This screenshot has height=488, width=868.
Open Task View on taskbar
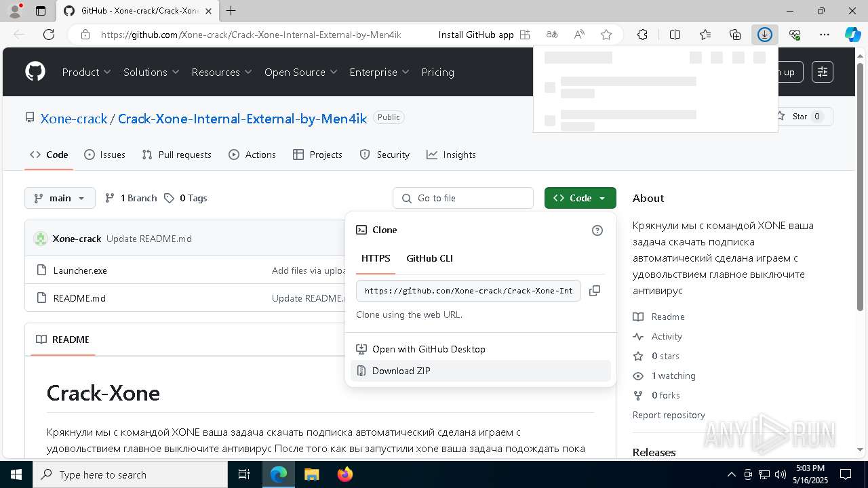(x=244, y=474)
